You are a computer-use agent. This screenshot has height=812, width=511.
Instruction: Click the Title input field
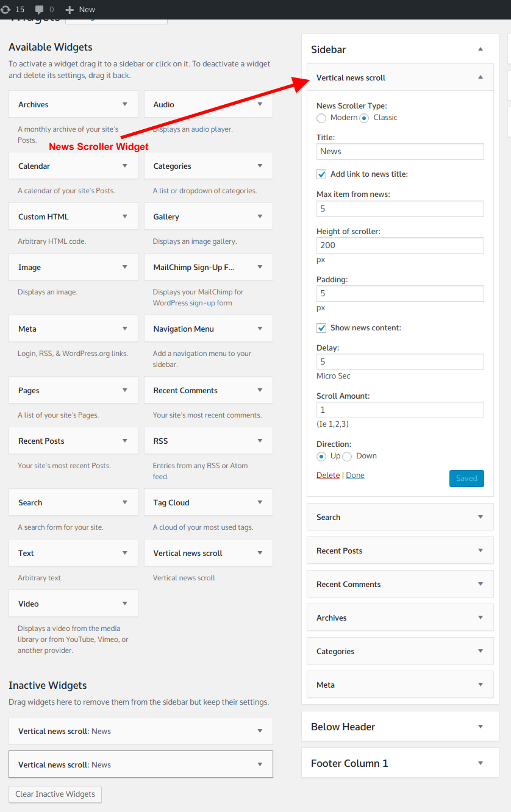point(400,152)
